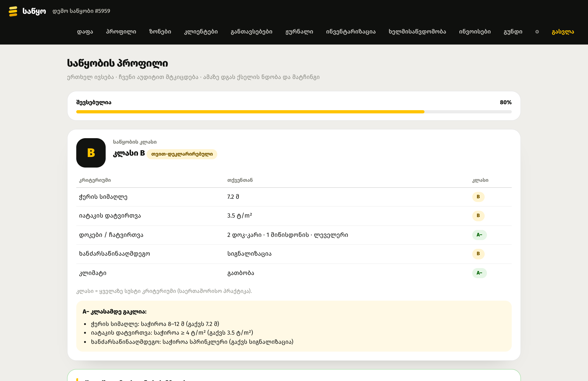
Task: Click the 'A− კლასამდე გაკლია:' heading
Action: point(114,312)
